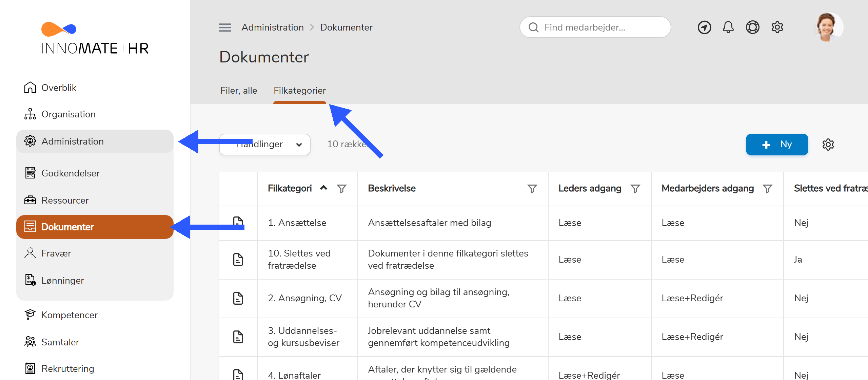The image size is (868, 380).
Task: Open the help lifebuoy icon
Action: [x=752, y=27]
